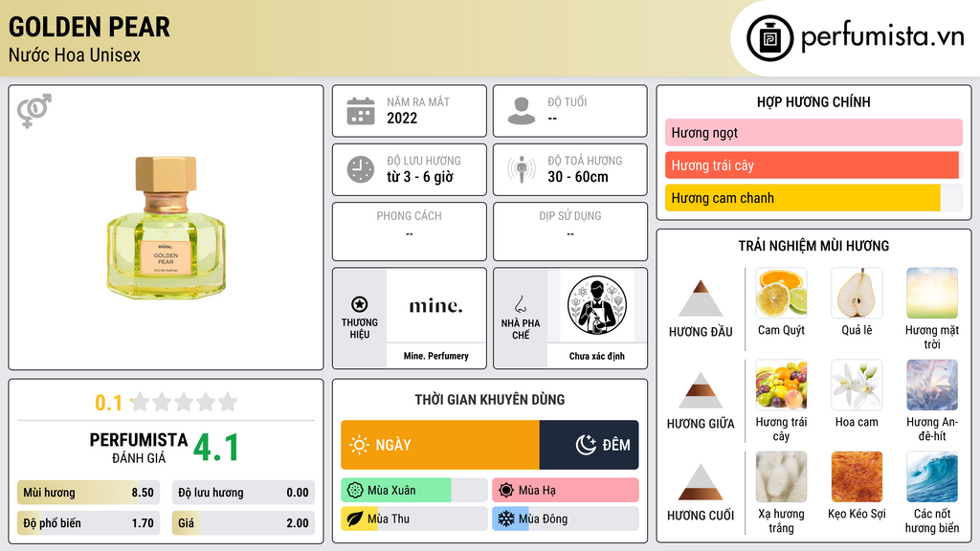
Task: Click the Nước Hoa Unisex subtitle
Action: pyautogui.click(x=75, y=55)
